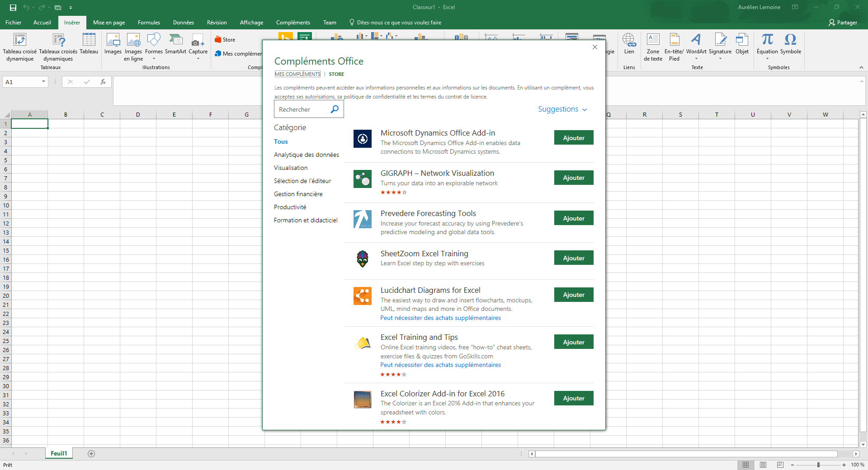Collapse the ribbon with the chevron
868x470 pixels.
point(861,67)
